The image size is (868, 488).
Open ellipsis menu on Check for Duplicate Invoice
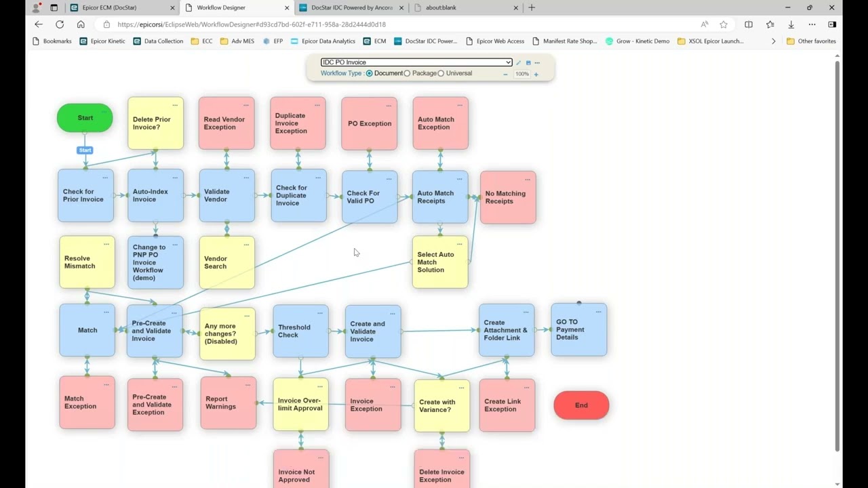pyautogui.click(x=318, y=178)
